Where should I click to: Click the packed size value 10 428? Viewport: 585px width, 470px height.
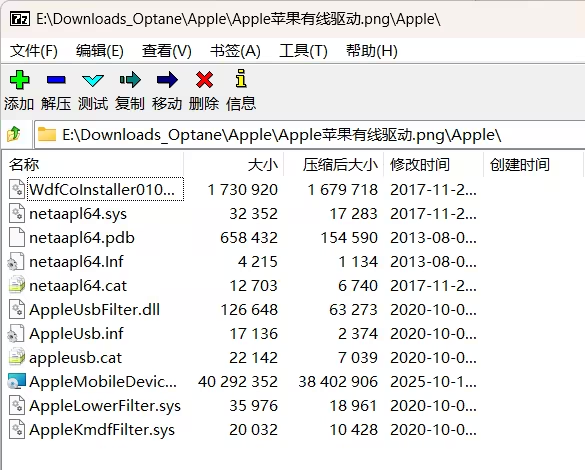[354, 430]
